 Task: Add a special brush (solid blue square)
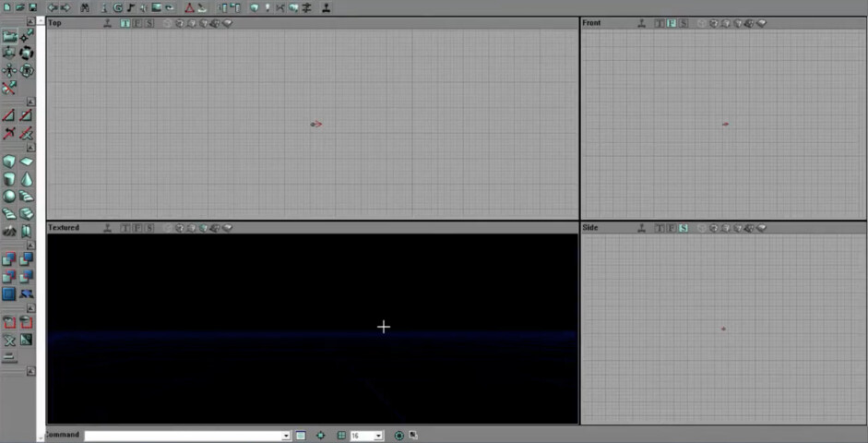9,293
